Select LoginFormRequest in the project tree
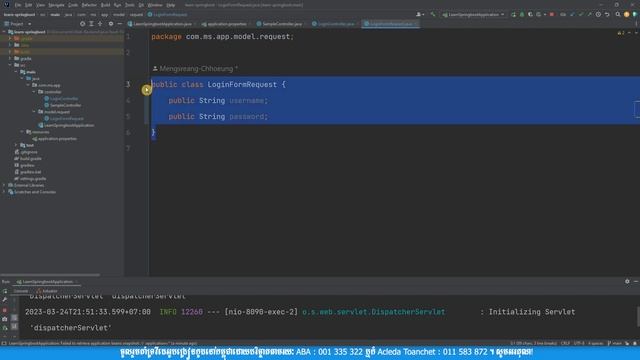Image resolution: width=640 pixels, height=360 pixels. (x=64, y=118)
